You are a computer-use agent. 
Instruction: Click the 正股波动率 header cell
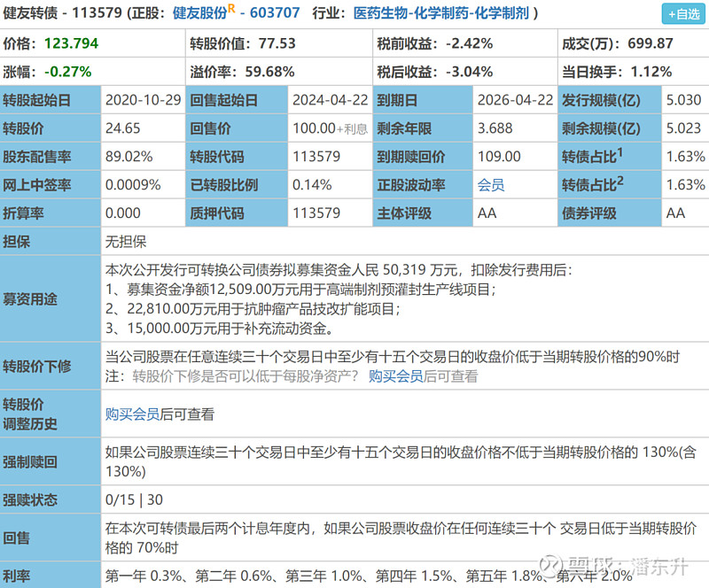point(423,185)
